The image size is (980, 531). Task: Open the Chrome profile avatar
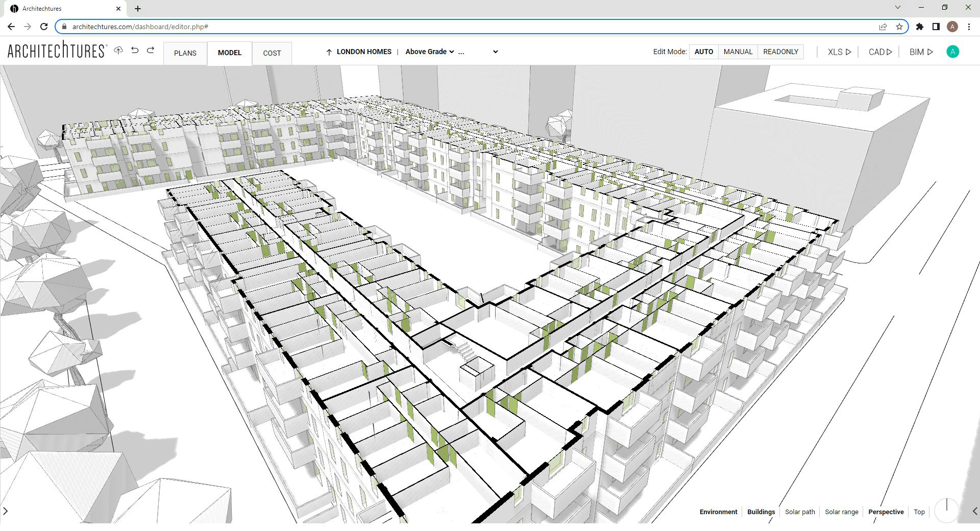point(952,27)
